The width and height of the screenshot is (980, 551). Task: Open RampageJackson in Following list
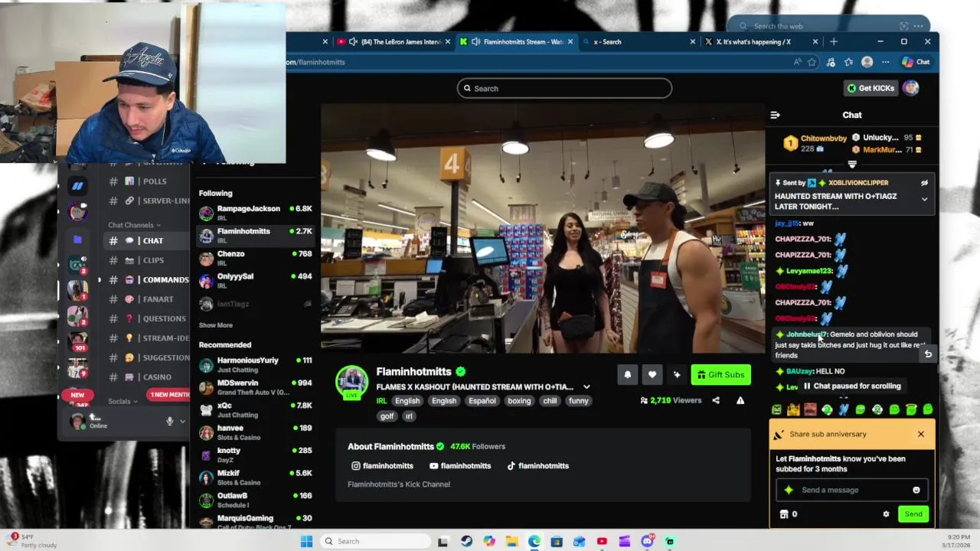click(256, 212)
